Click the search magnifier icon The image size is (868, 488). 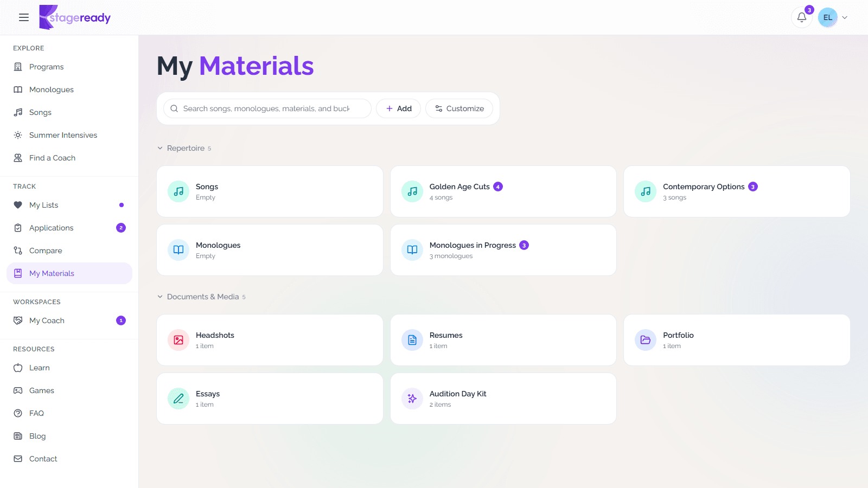[x=174, y=108]
